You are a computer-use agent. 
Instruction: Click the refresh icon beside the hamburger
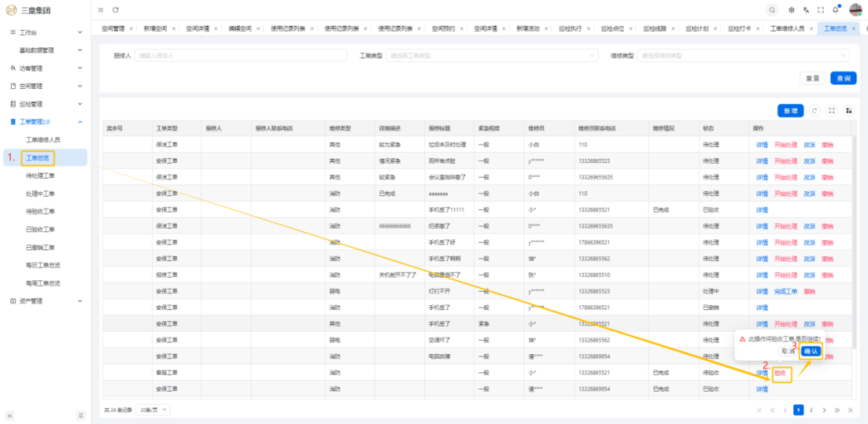[x=115, y=10]
